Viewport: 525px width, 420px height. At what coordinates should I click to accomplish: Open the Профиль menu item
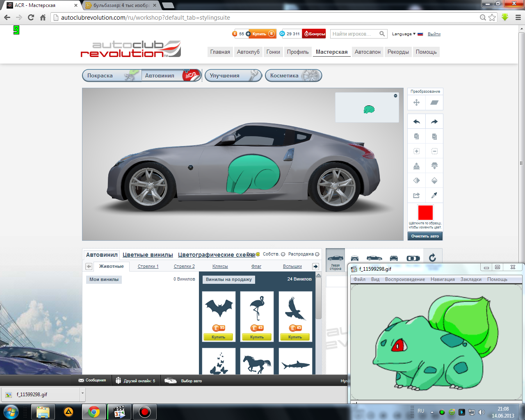tap(298, 52)
